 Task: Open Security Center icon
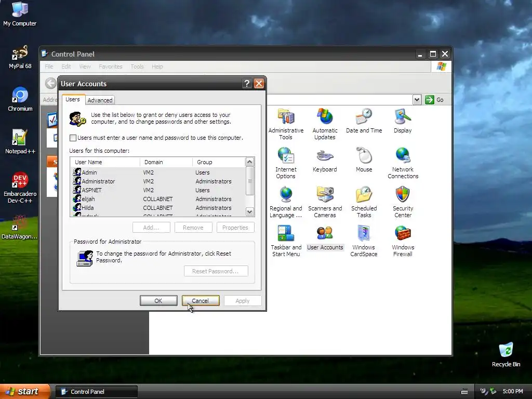click(403, 202)
